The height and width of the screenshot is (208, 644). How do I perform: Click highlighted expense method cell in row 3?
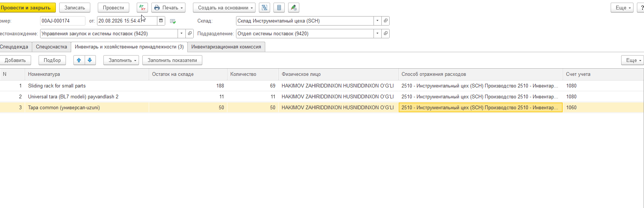(481, 107)
